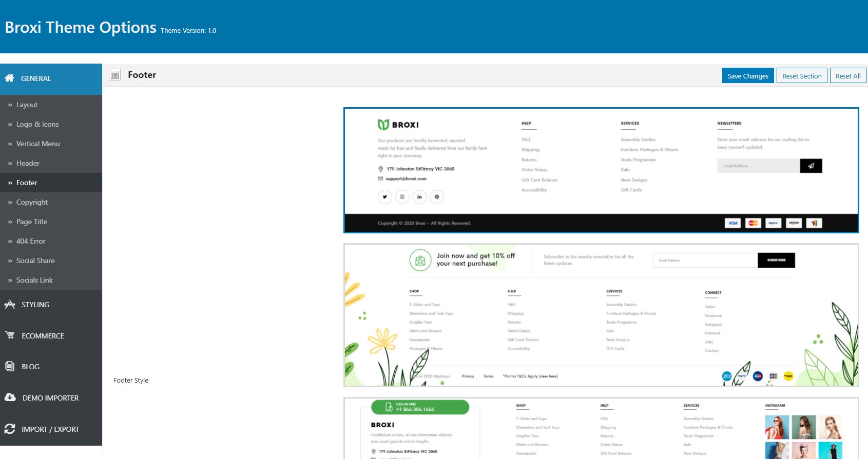Select the first footer style with dark copyright bar

601,170
